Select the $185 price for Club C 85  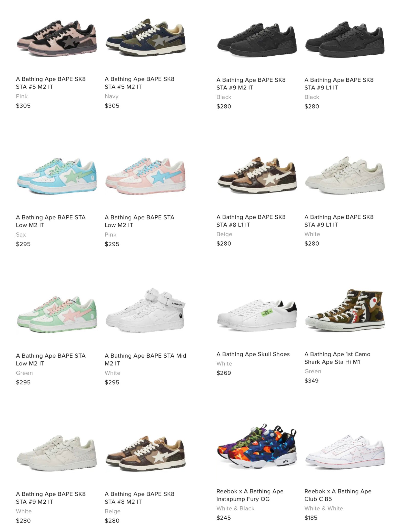(311, 518)
